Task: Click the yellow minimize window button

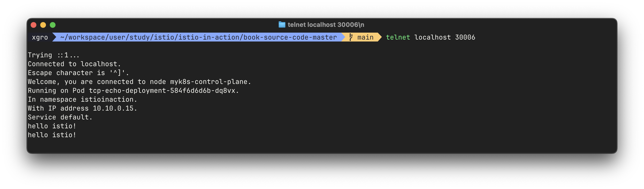Action: point(43,25)
